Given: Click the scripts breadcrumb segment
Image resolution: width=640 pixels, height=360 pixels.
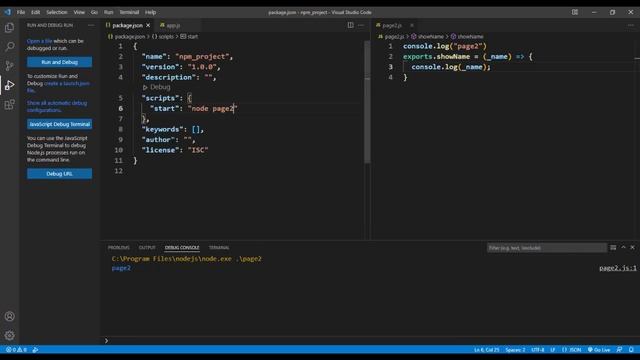Looking at the screenshot, I should coord(163,37).
